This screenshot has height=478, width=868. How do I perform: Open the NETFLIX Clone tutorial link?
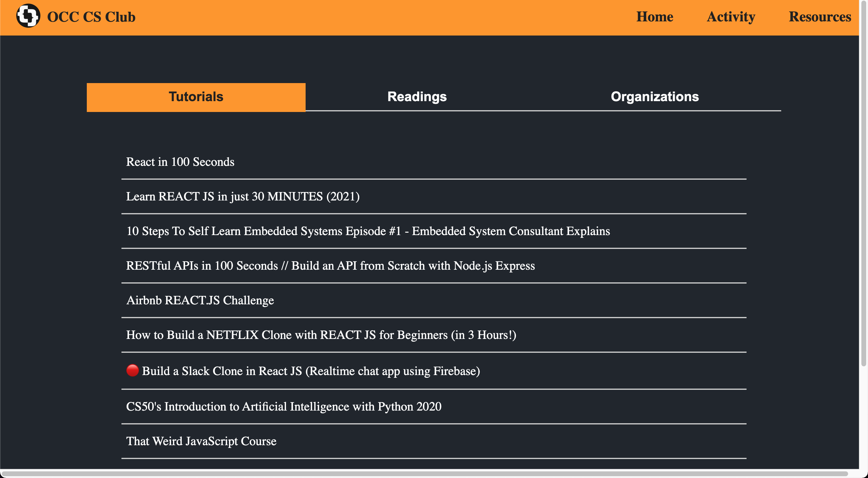321,335
